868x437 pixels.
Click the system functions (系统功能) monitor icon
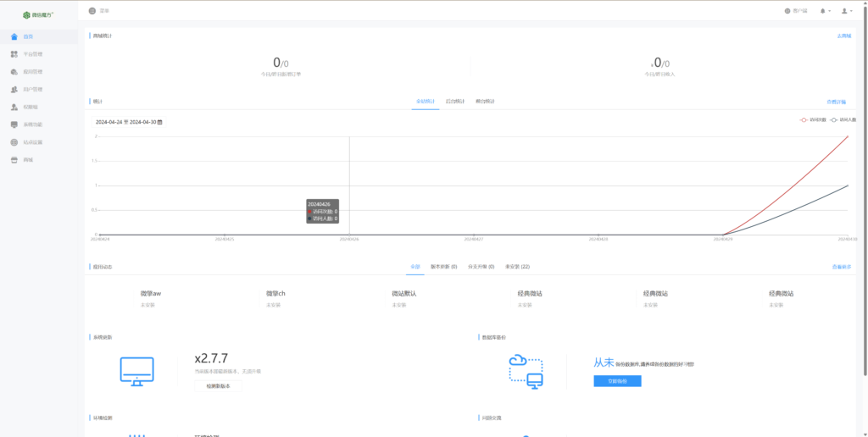(x=14, y=124)
